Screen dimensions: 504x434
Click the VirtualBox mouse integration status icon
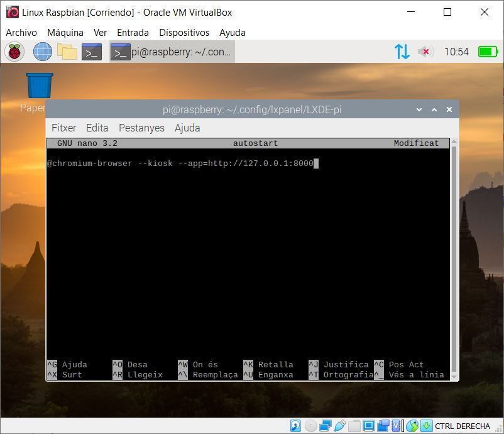(x=412, y=426)
